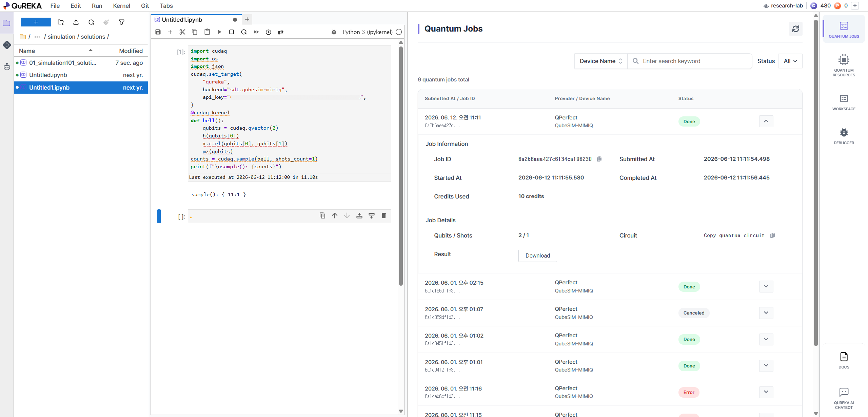868x417 pixels.
Task: Expand the Canceled 01:07 job details
Action: pos(766,313)
